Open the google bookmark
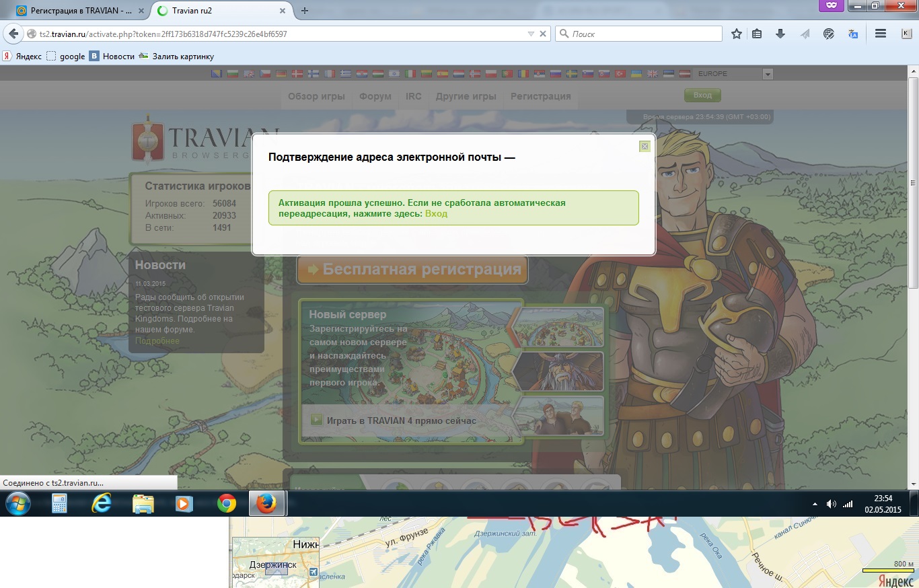Image resolution: width=919 pixels, height=588 pixels. 66,57
